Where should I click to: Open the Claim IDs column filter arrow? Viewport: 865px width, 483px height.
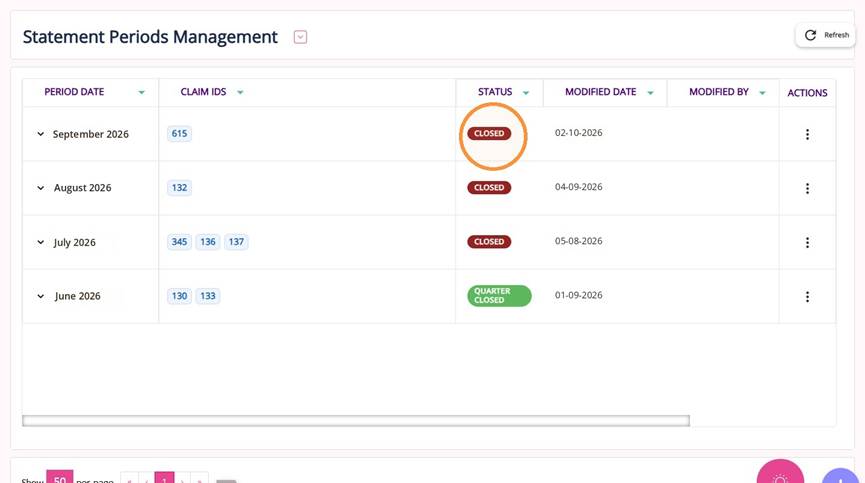(240, 93)
